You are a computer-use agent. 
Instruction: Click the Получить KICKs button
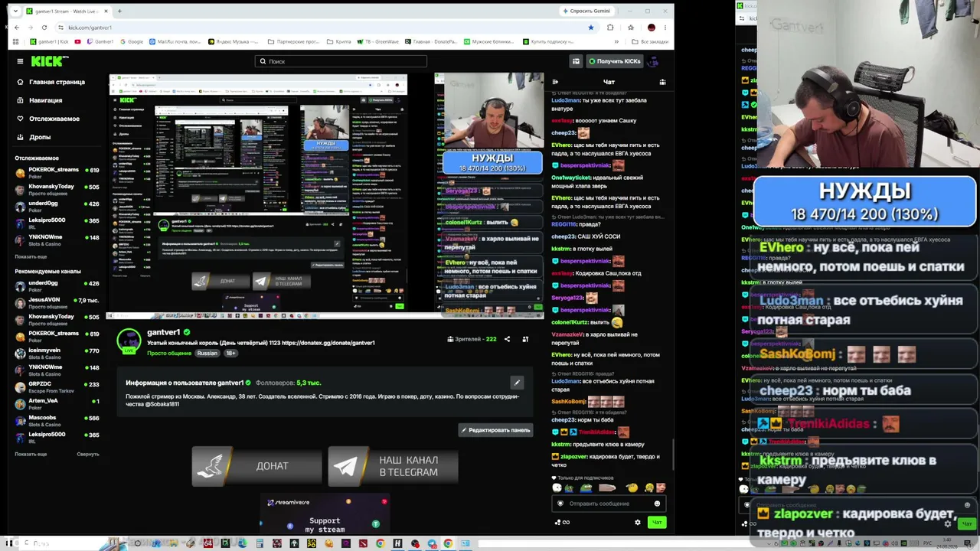(614, 61)
